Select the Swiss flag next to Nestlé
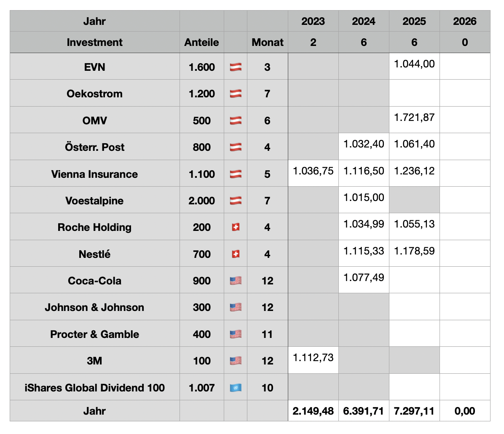 tap(236, 254)
